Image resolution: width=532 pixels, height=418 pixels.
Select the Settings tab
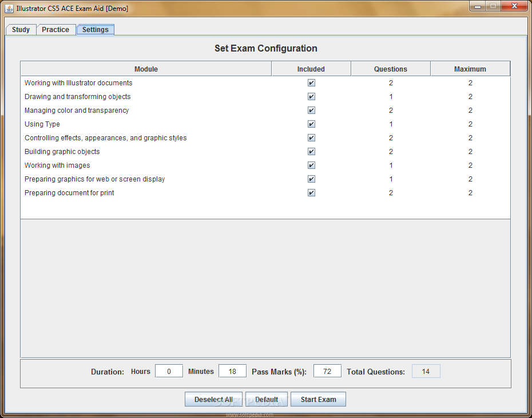click(x=96, y=30)
